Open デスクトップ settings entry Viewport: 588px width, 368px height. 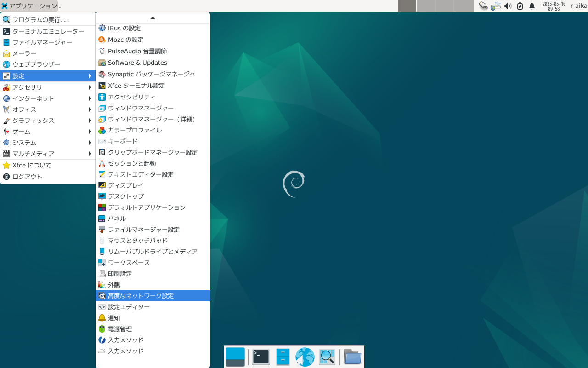click(153, 196)
